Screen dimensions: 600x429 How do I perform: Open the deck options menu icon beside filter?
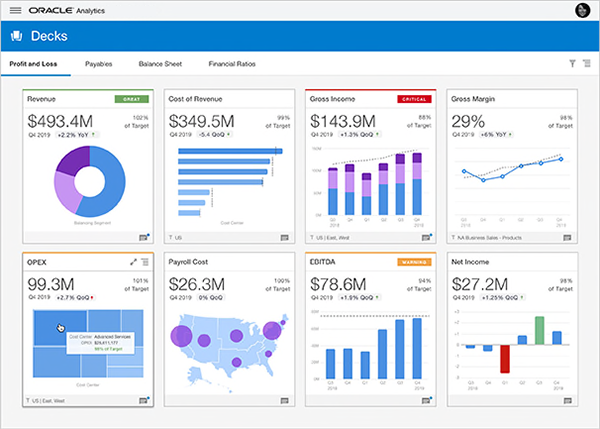point(587,64)
